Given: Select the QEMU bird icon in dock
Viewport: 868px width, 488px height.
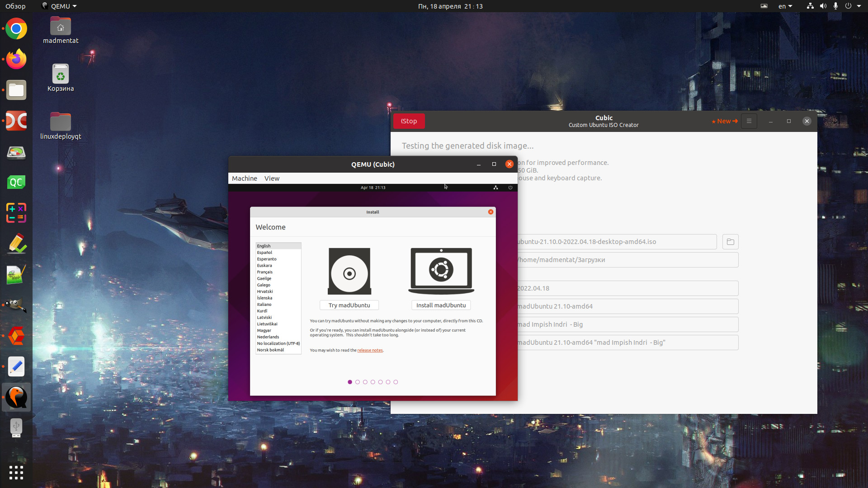Looking at the screenshot, I should coord(16,397).
